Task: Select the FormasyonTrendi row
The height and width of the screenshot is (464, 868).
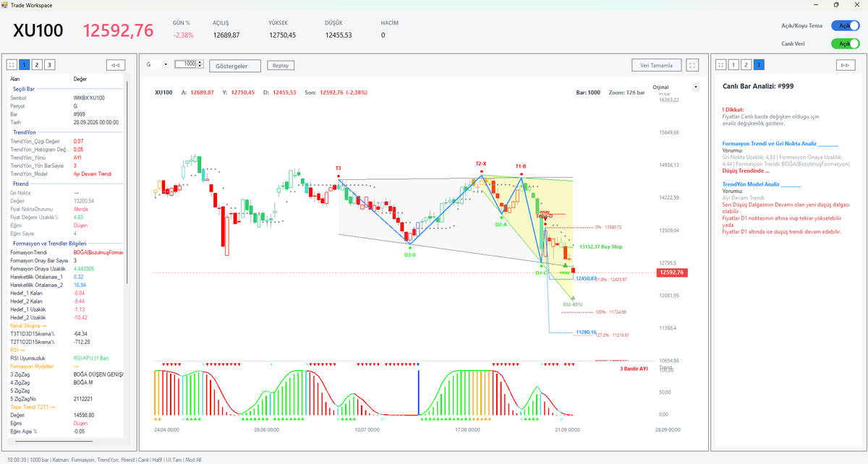Action: [67, 252]
